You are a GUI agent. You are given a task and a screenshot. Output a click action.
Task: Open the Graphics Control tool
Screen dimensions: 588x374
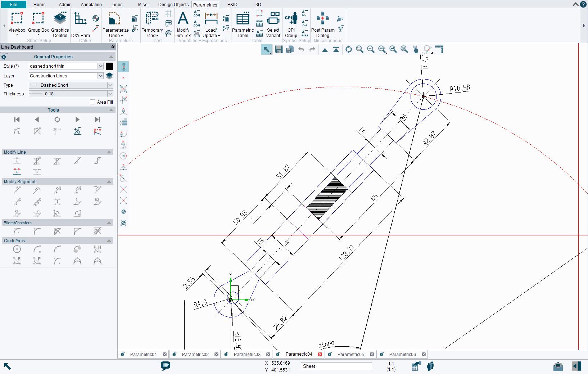pyautogui.click(x=60, y=23)
